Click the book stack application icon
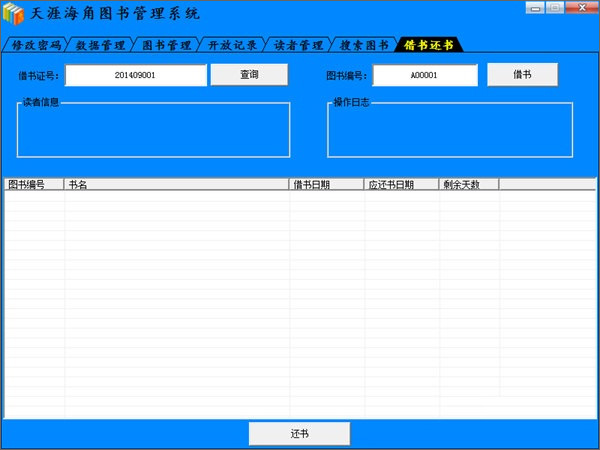The width and height of the screenshot is (600, 450). [13, 14]
